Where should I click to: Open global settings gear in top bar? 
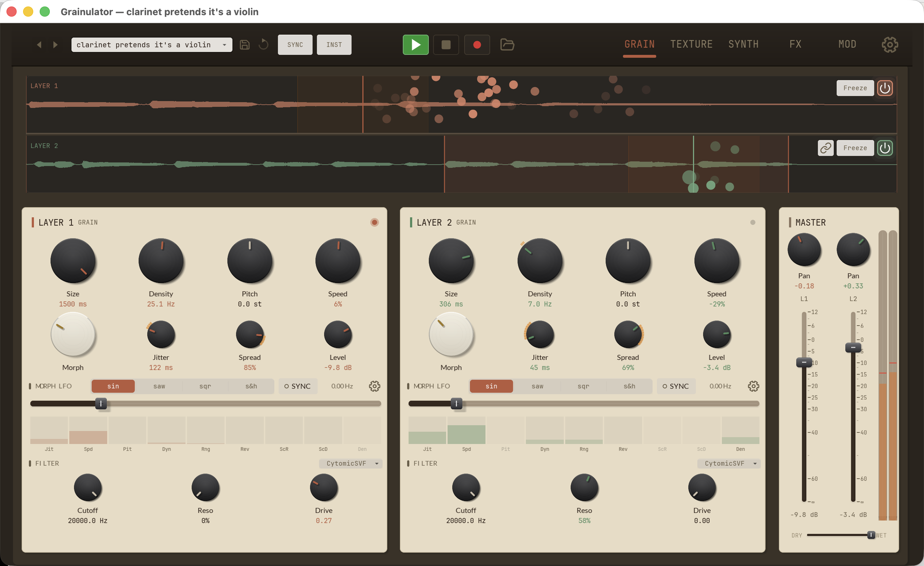pos(890,45)
